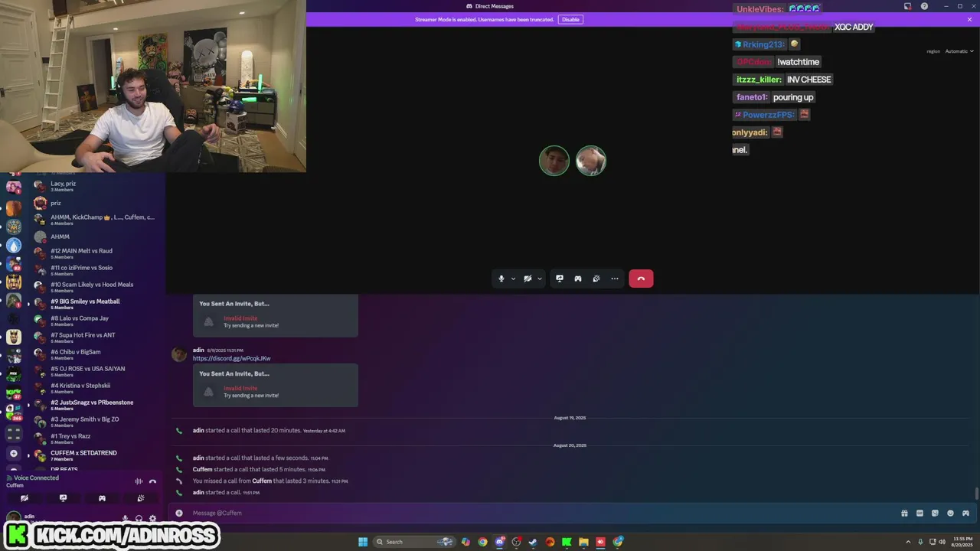Open the GIF picker
The image size is (980, 551).
(920, 513)
